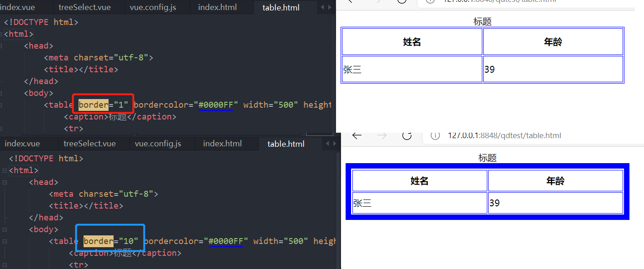Click the #0000FF link in the bottom code pane
The height and width of the screenshot is (269, 644).
[x=226, y=241]
